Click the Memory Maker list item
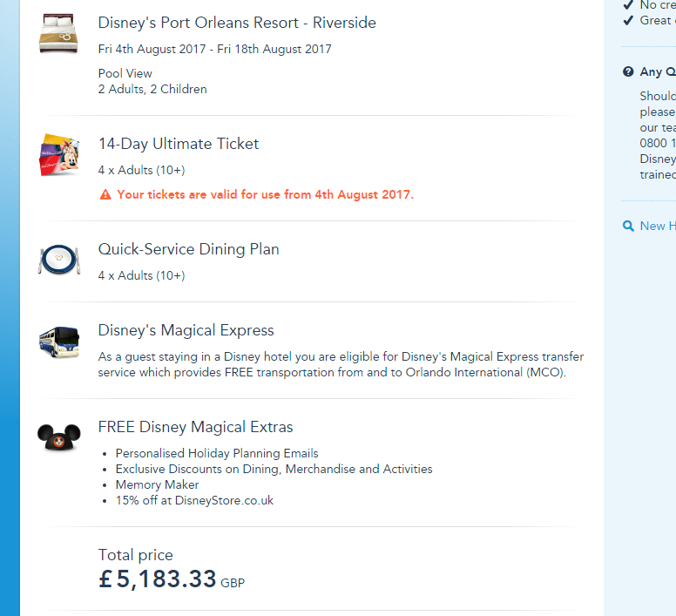 (x=157, y=484)
